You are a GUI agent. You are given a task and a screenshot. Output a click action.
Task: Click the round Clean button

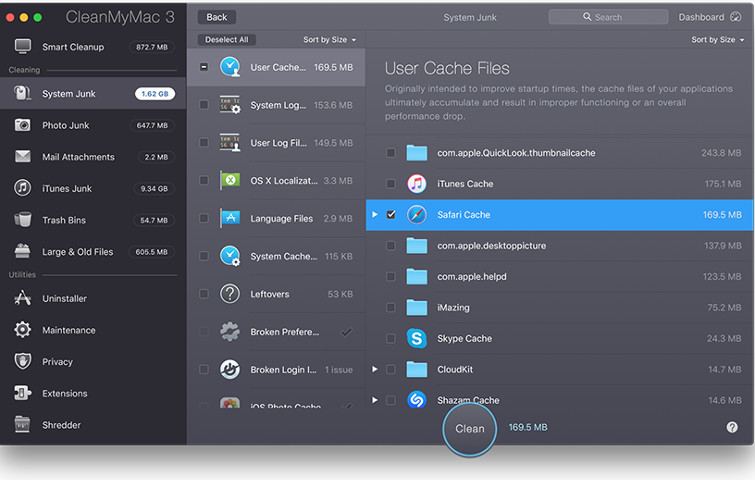(x=469, y=428)
